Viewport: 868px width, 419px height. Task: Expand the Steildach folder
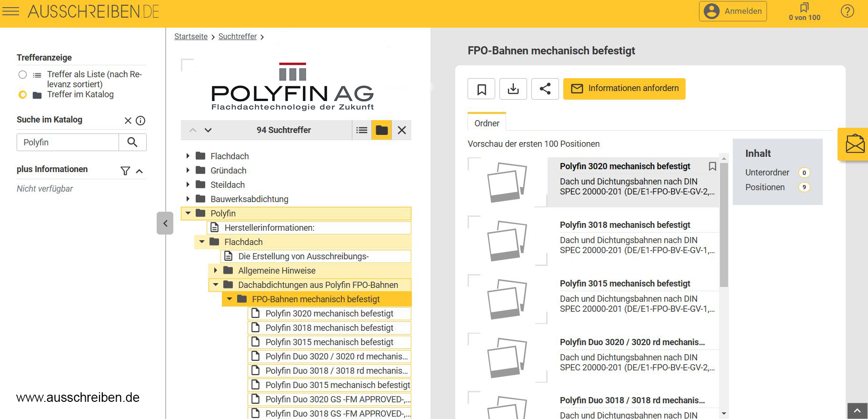coord(188,184)
